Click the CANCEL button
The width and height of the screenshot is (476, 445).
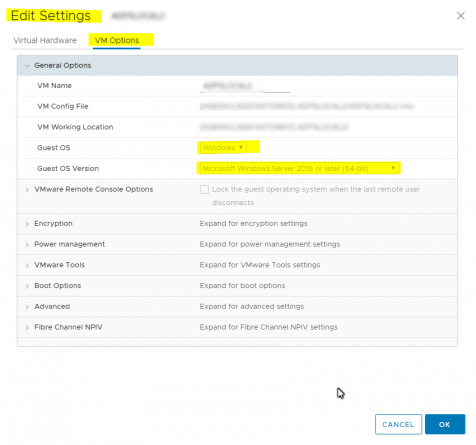click(398, 424)
